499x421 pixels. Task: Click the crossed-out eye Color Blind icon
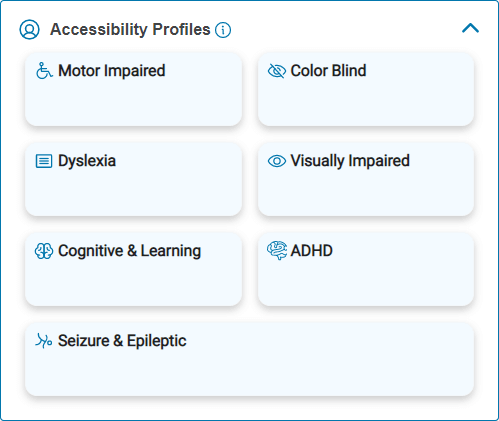[x=277, y=71]
